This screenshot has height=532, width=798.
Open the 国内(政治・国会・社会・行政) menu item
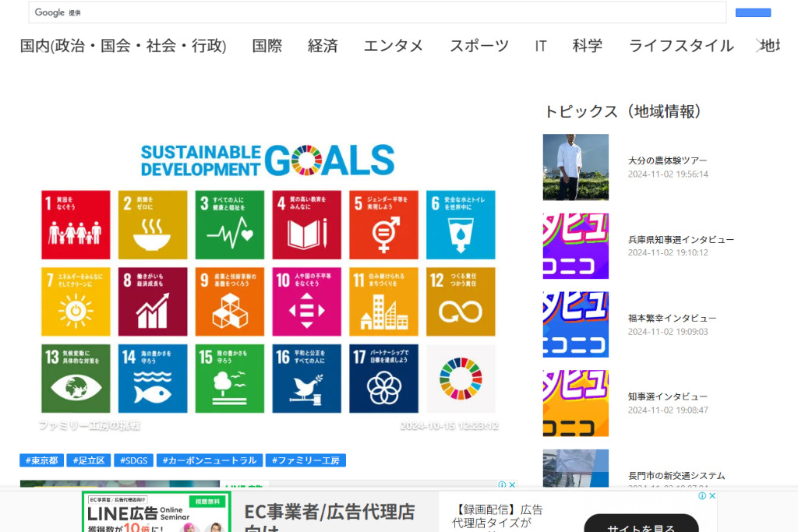click(123, 46)
